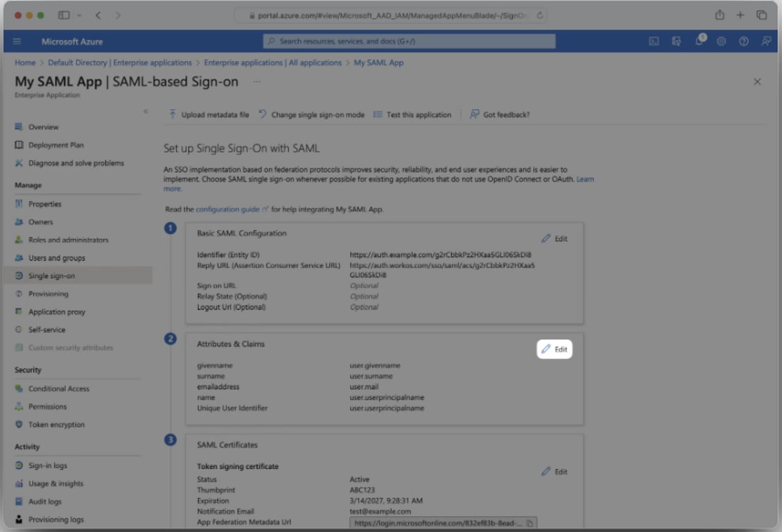Go to the Home breadcrumb
The width and height of the screenshot is (782, 532).
(25, 63)
